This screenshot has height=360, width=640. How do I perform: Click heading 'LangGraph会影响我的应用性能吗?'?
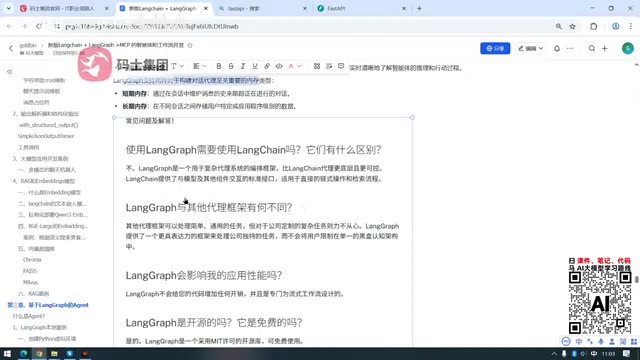point(204,276)
